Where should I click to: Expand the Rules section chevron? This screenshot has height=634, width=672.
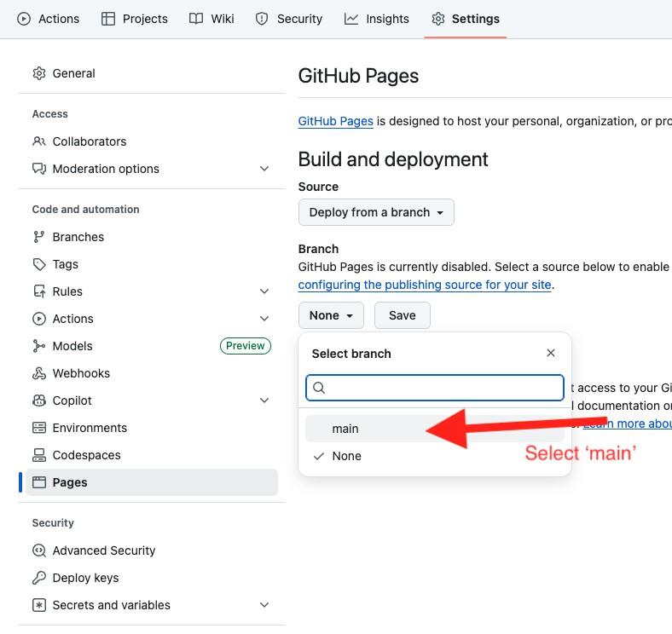[264, 291]
